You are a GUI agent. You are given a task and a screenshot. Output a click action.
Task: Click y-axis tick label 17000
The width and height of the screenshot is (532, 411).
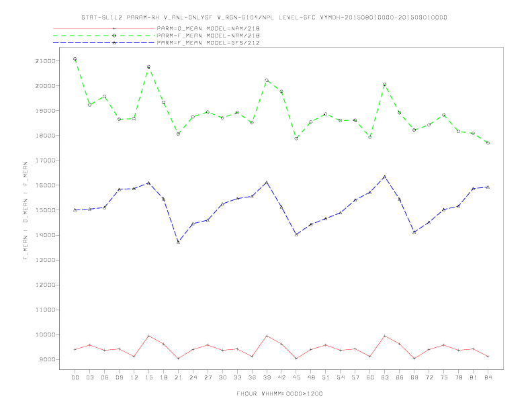46,161
